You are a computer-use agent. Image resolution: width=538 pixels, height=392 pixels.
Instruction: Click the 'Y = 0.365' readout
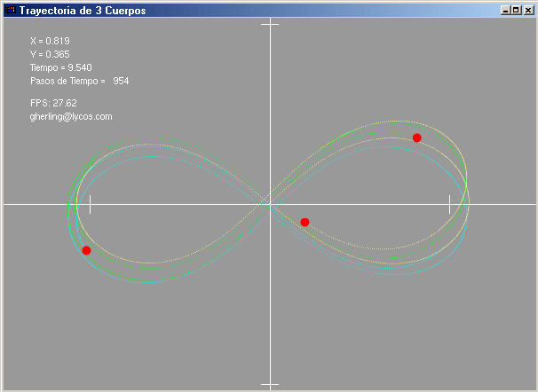tap(50, 54)
